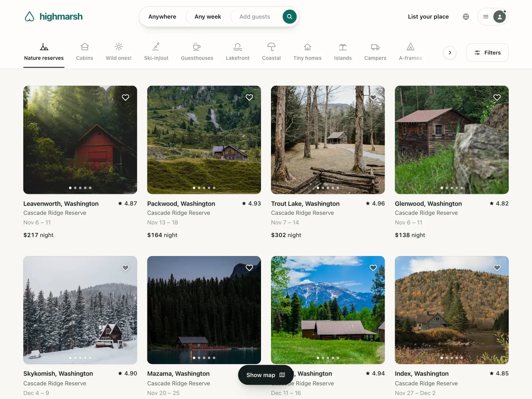The height and width of the screenshot is (399, 532).
Task: Open the Trout Lake forest cabin photo
Action: pyautogui.click(x=328, y=140)
